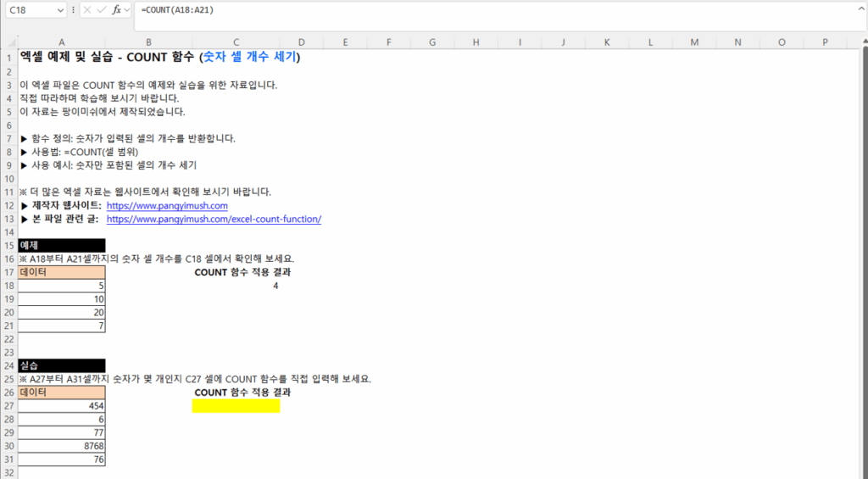Select column B header

click(148, 42)
